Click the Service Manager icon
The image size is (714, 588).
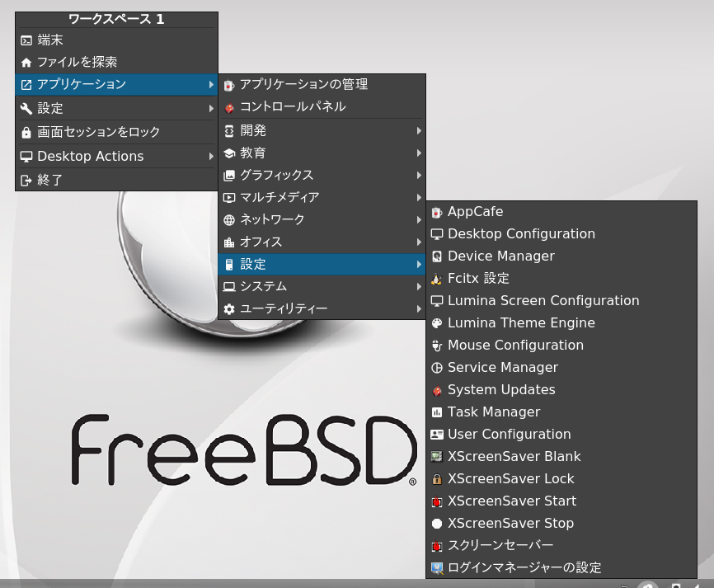coord(437,368)
